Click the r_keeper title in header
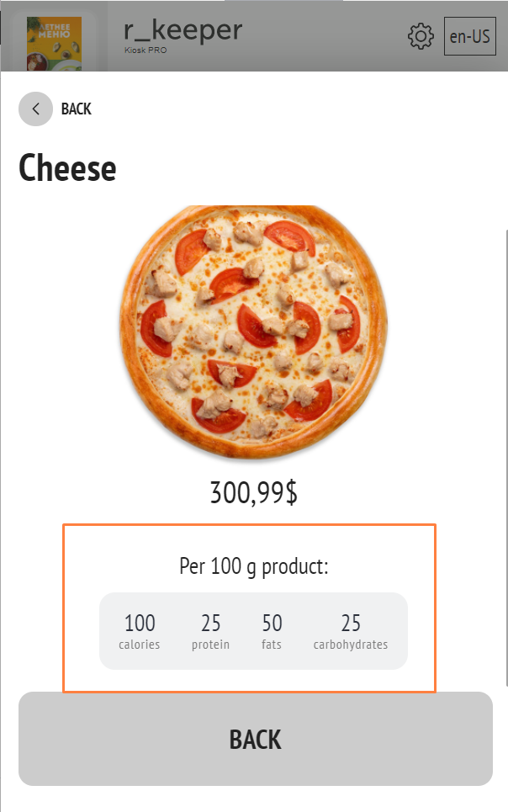Image resolution: width=508 pixels, height=812 pixels. pos(183,30)
